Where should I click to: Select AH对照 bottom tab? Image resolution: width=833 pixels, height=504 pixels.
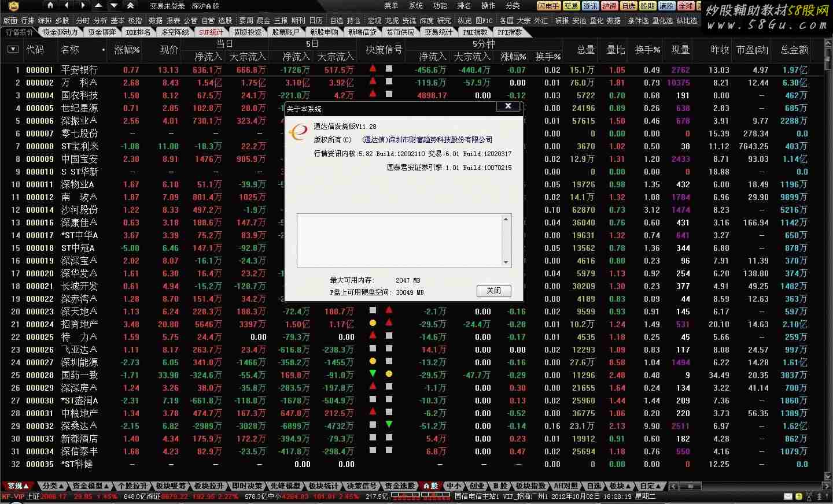566,486
